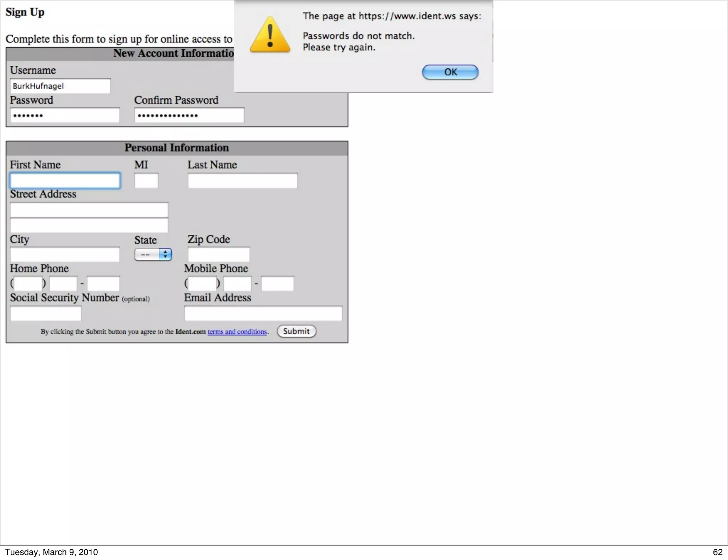728x560 pixels.
Task: Click the Submit button
Action: 296,331
